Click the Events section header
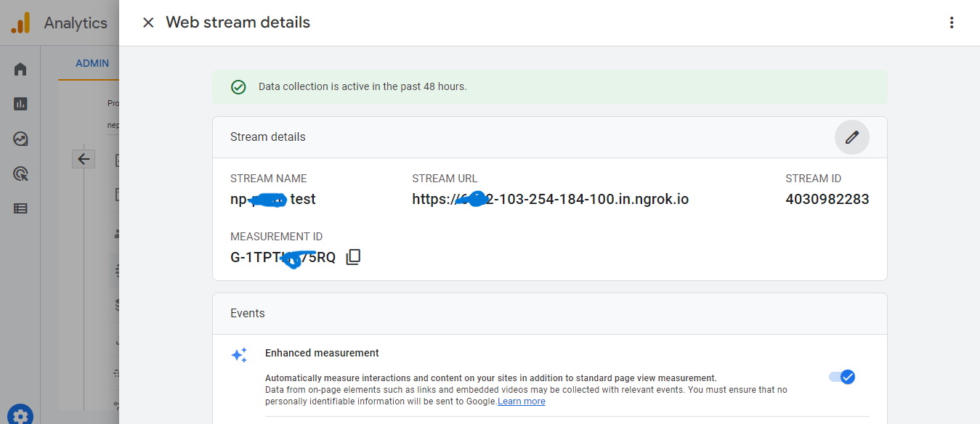Screen dimensions: 980x424 point(247,313)
